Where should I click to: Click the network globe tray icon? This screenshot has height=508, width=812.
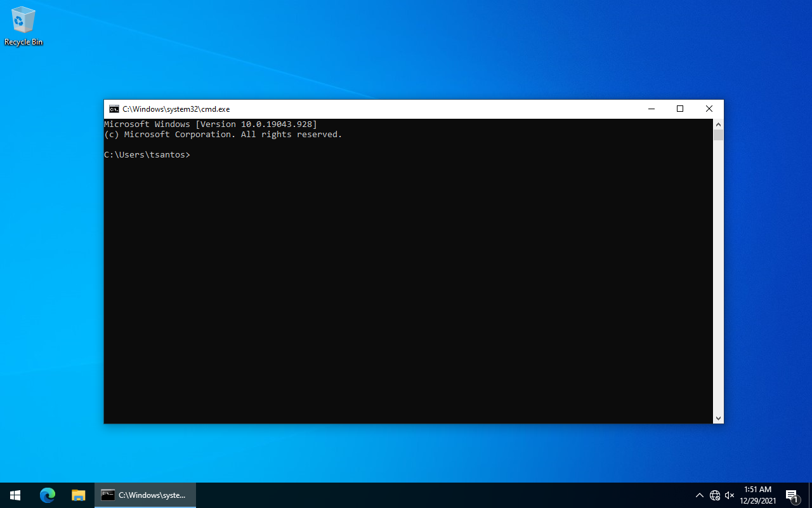[715, 495]
